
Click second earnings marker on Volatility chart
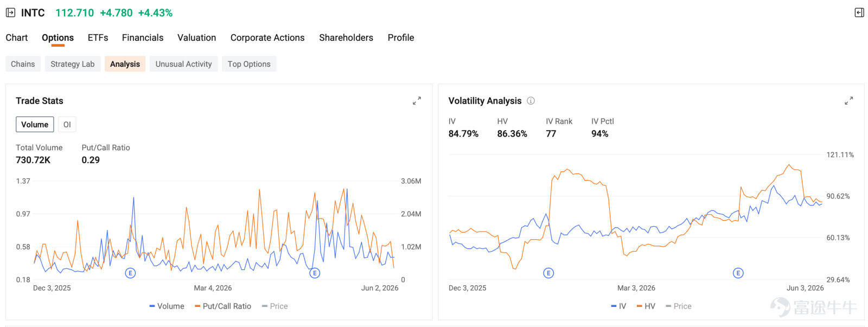[x=738, y=273]
